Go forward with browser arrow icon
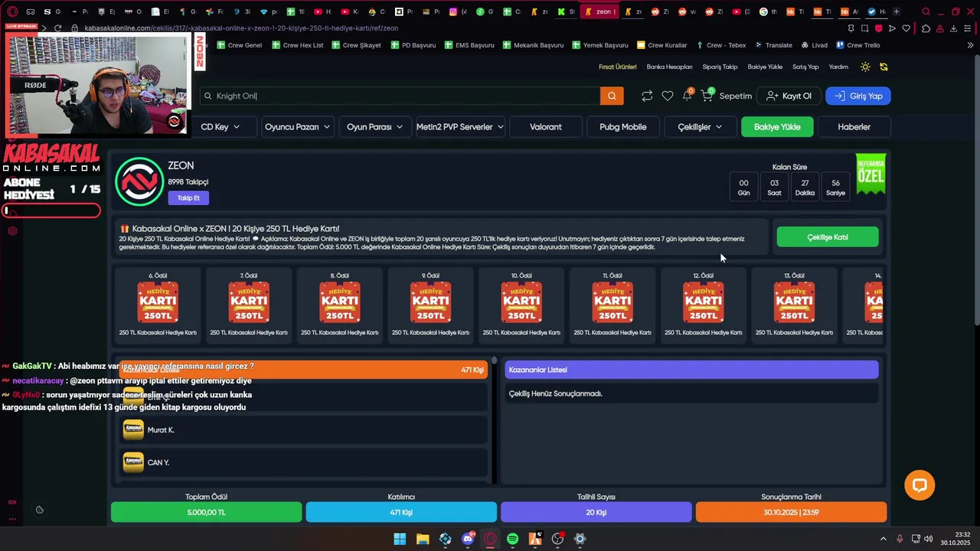980x551 pixels. coord(43,28)
